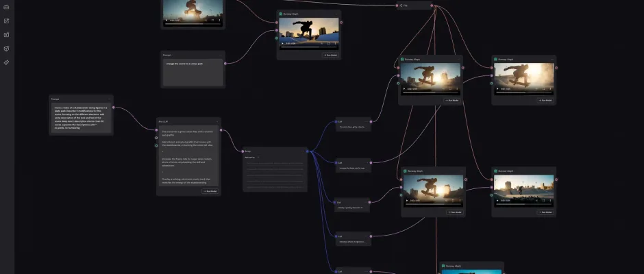Click the Any LLM generated output text area
The height and width of the screenshot is (274, 644).
click(188, 155)
